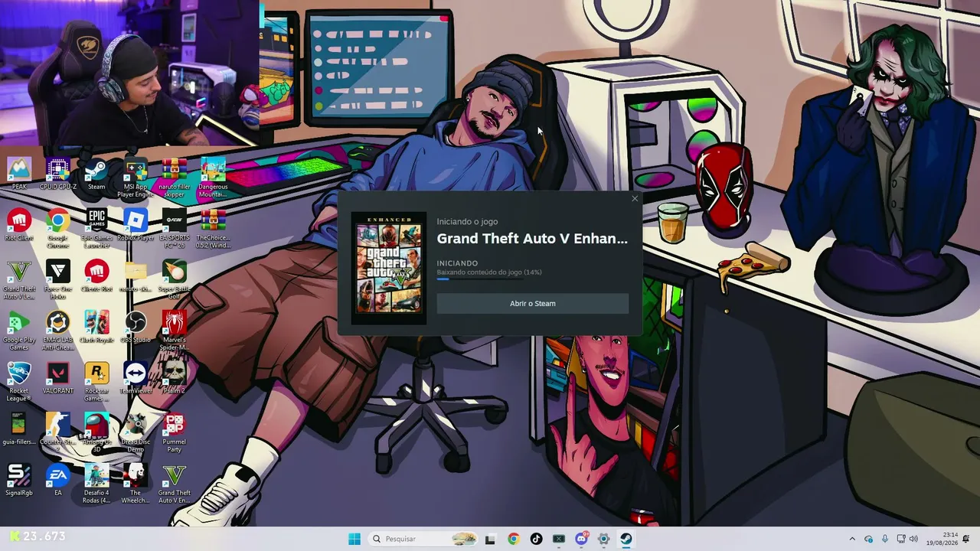Open Discord from the taskbar
The image size is (980, 551).
click(x=581, y=539)
